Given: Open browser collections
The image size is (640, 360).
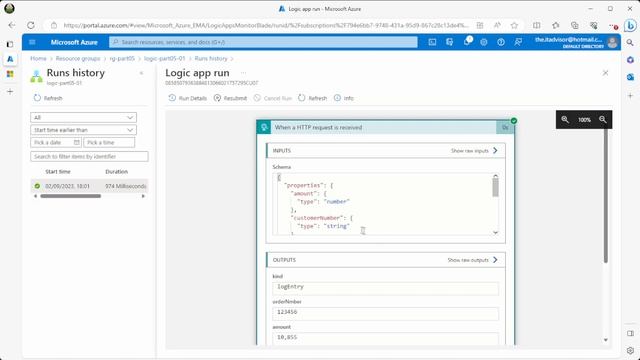Looking at the screenshot, I should (575, 25).
